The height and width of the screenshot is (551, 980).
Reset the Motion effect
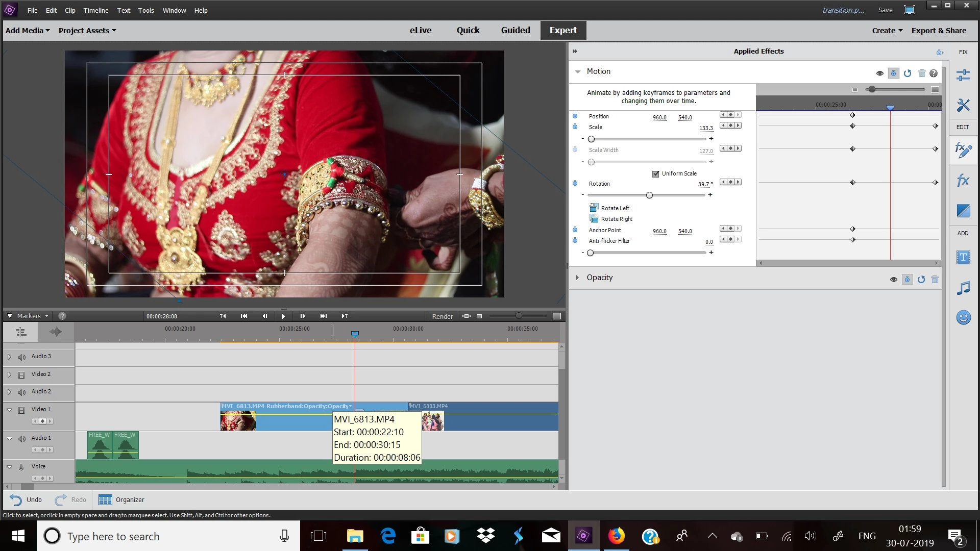pos(908,73)
